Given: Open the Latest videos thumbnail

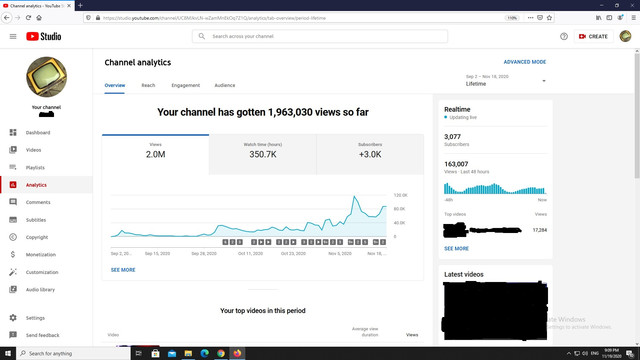Looking at the screenshot, I should pos(495,311).
